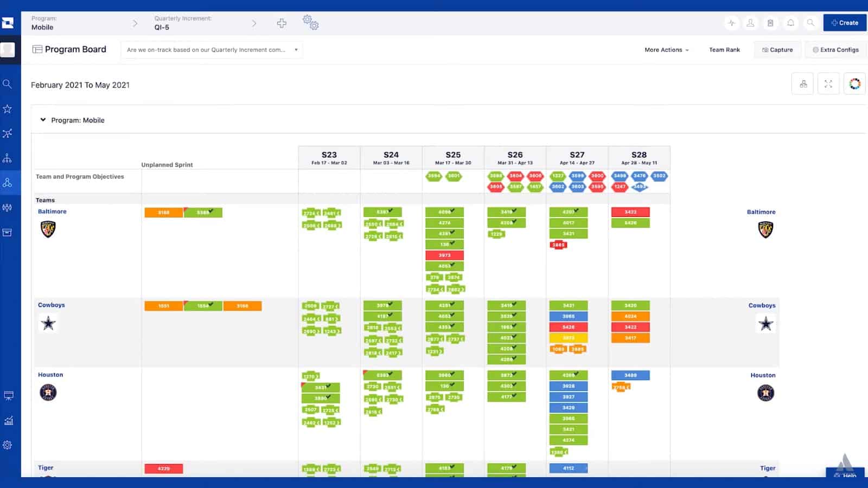
Task: Open the settings gear at the sidebar bottom
Action: (x=8, y=445)
